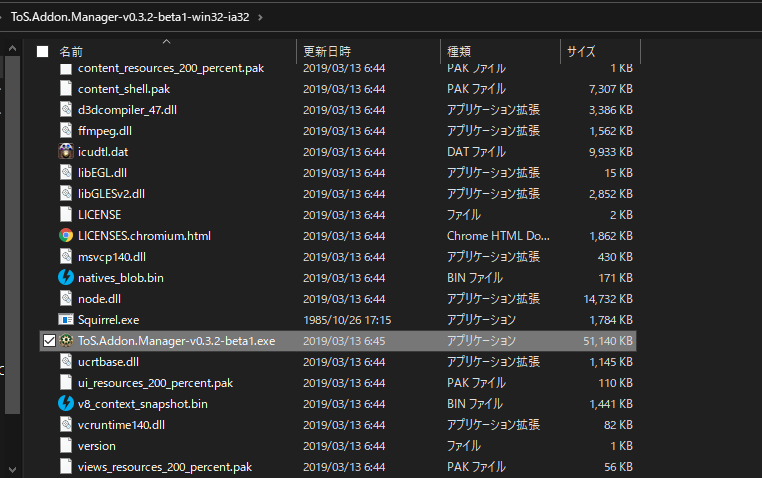
Task: Select libGLESv2.dll file name
Action: [x=111, y=193]
